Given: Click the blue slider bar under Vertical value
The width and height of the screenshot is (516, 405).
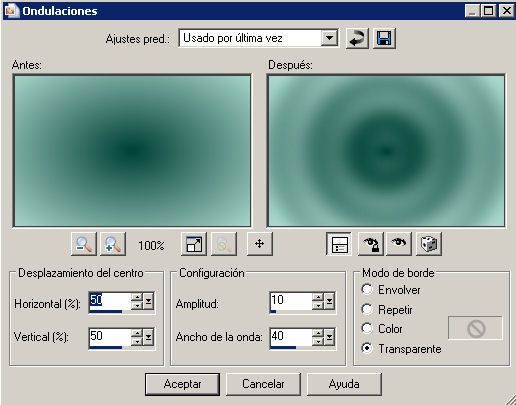Looking at the screenshot, I should tap(106, 348).
